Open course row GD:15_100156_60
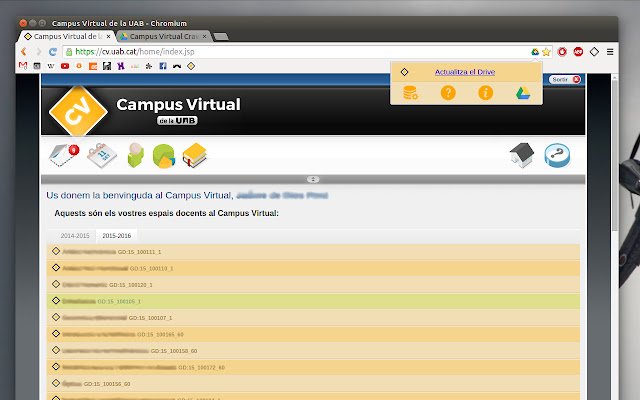Image resolution: width=640 pixels, height=400 pixels. [x=313, y=384]
